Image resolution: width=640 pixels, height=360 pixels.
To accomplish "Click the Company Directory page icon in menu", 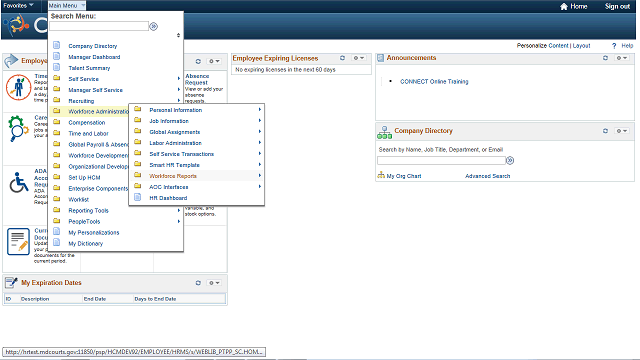I will (57, 45).
